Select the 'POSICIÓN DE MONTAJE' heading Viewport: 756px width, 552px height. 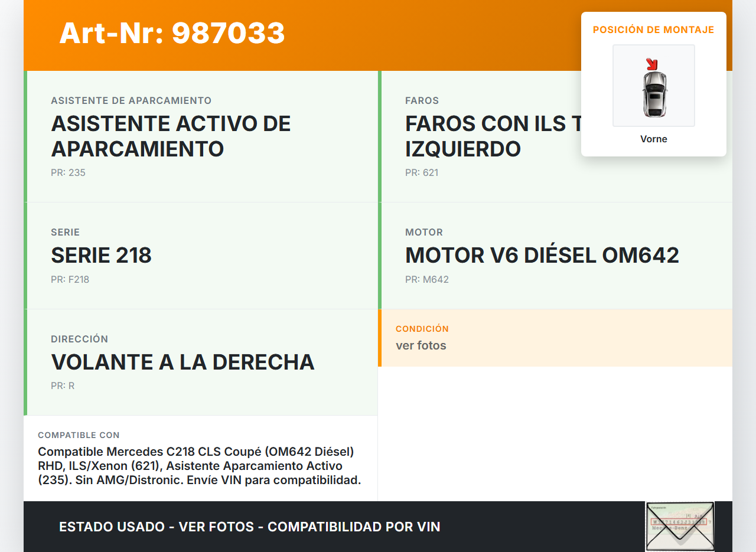click(x=653, y=30)
